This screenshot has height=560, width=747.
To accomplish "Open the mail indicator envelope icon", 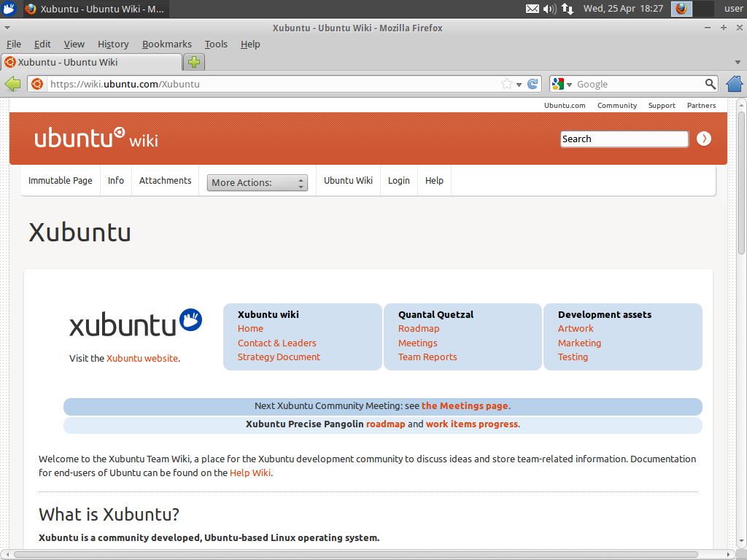I will [533, 9].
